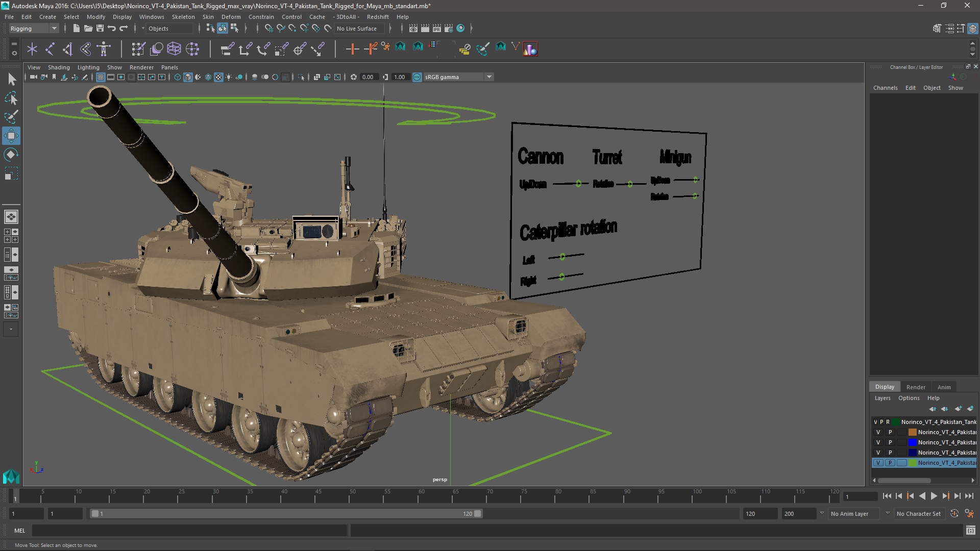Image resolution: width=980 pixels, height=551 pixels.
Task: Click the green layer color swatch
Action: tap(912, 463)
